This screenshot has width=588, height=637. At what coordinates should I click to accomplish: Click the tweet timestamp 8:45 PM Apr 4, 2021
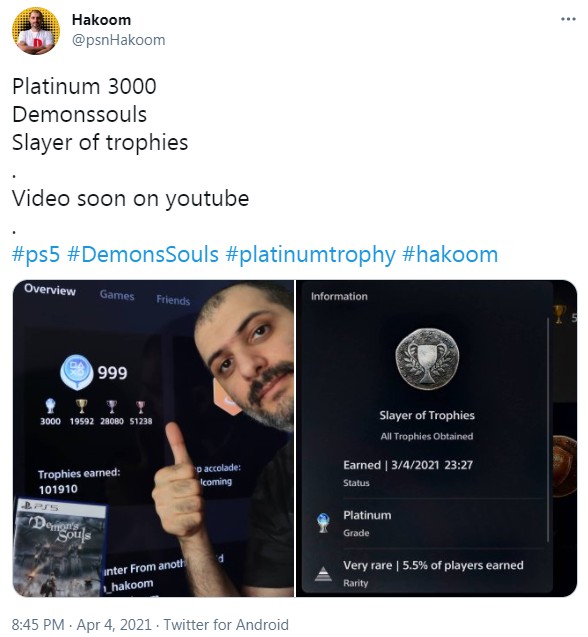(82, 624)
